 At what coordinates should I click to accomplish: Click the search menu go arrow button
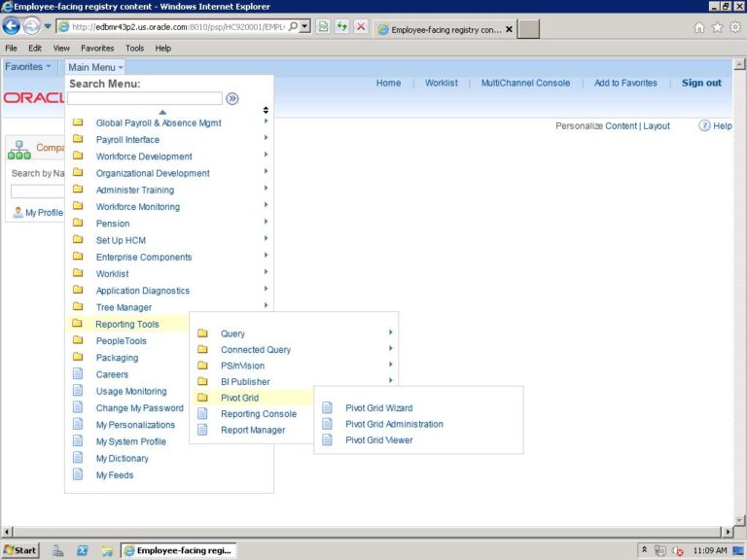click(232, 98)
